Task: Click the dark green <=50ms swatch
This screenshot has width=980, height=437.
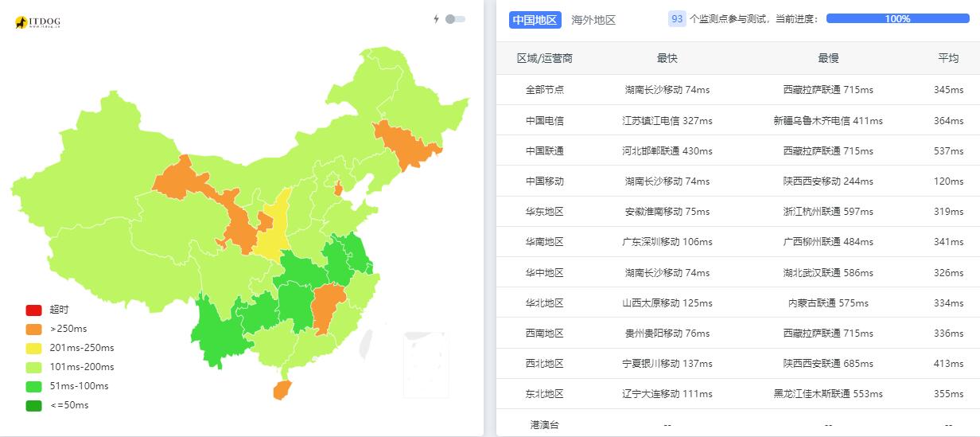Action: tap(33, 405)
